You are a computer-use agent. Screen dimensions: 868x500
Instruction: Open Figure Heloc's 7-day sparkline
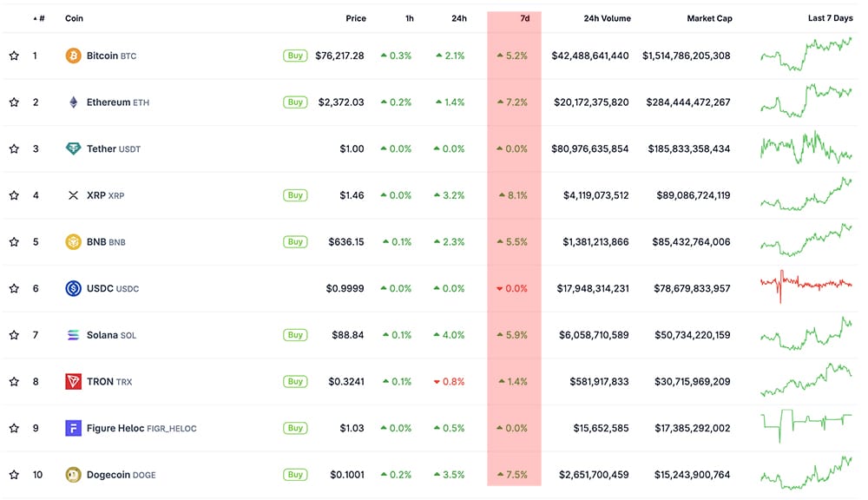coord(806,426)
